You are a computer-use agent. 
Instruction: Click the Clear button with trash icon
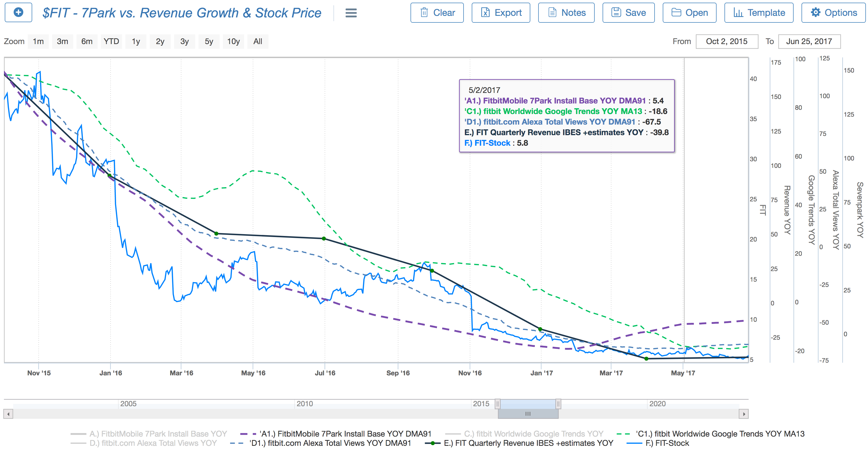[x=437, y=13]
